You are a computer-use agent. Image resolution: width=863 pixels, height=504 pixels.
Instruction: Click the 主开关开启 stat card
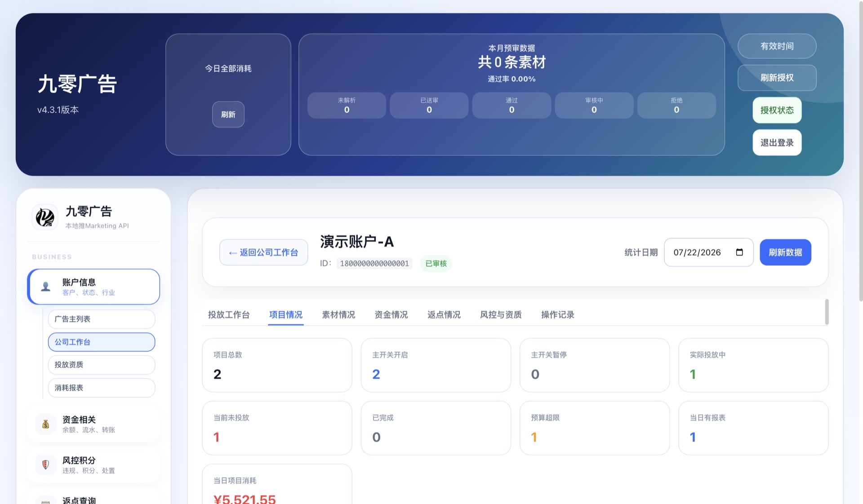[x=436, y=365]
